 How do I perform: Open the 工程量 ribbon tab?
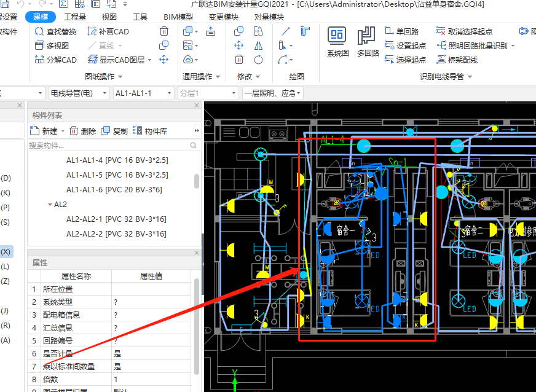point(75,17)
